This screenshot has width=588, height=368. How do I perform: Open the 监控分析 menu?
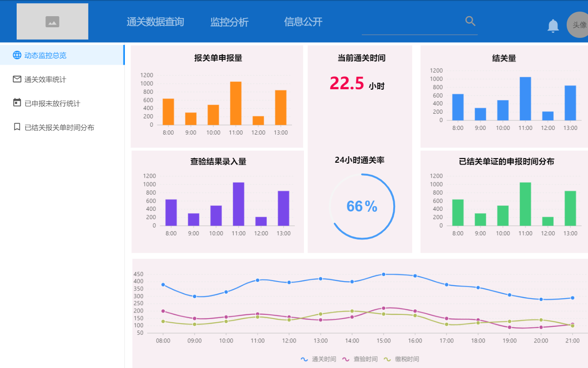(x=229, y=22)
